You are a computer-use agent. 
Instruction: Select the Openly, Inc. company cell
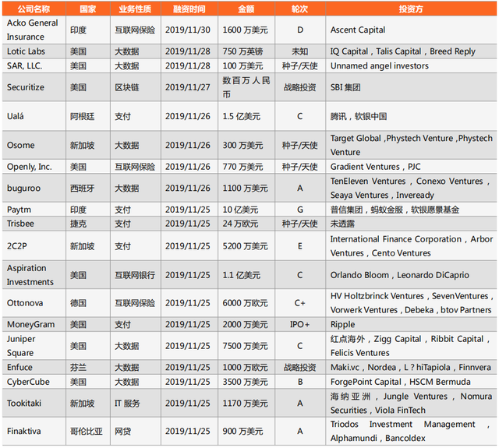coord(34,167)
